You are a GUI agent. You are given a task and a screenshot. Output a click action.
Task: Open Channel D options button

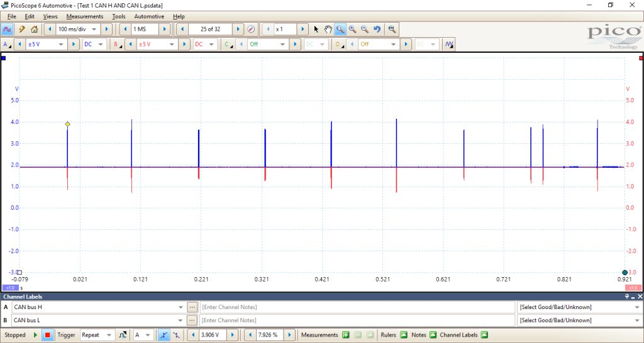[339, 45]
